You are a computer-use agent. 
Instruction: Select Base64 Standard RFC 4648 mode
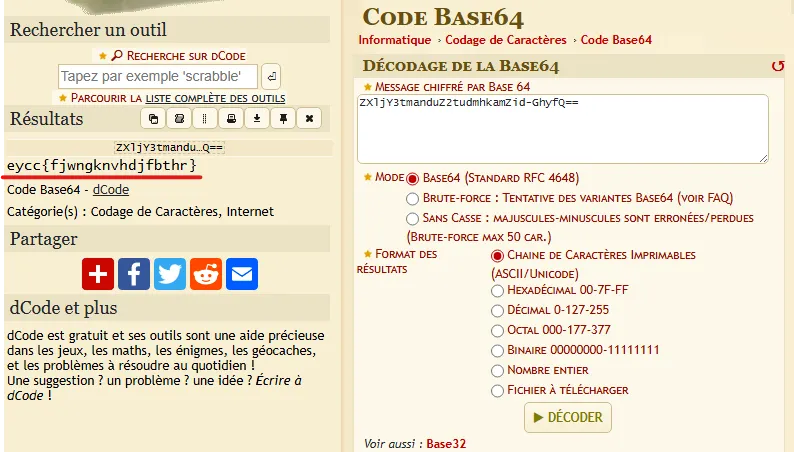click(x=413, y=179)
